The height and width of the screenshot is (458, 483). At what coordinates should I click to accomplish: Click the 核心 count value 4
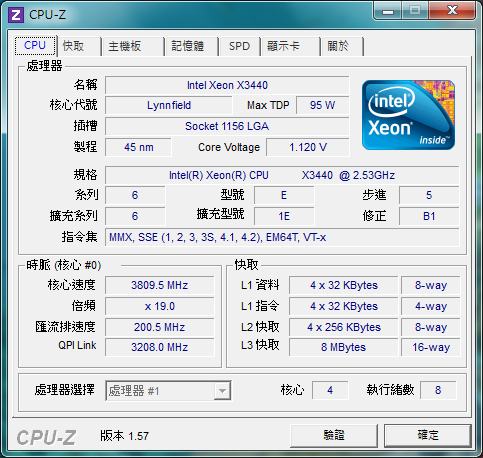330,390
